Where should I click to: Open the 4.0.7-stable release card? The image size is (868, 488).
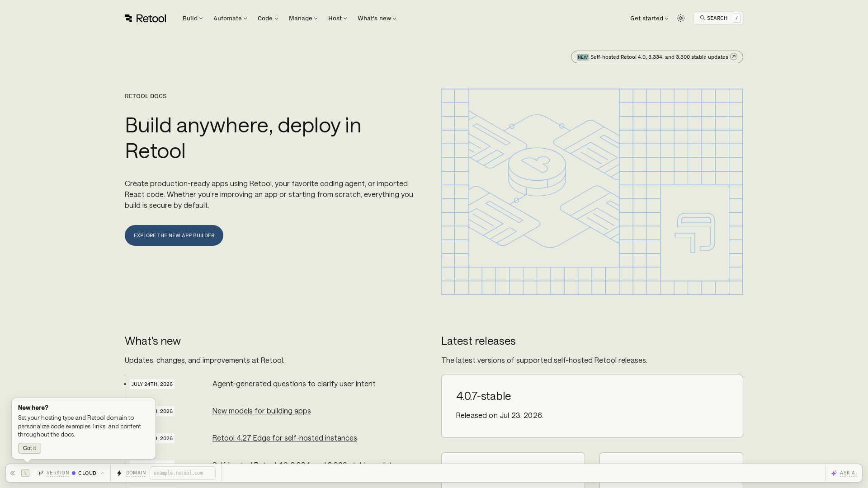592,406
